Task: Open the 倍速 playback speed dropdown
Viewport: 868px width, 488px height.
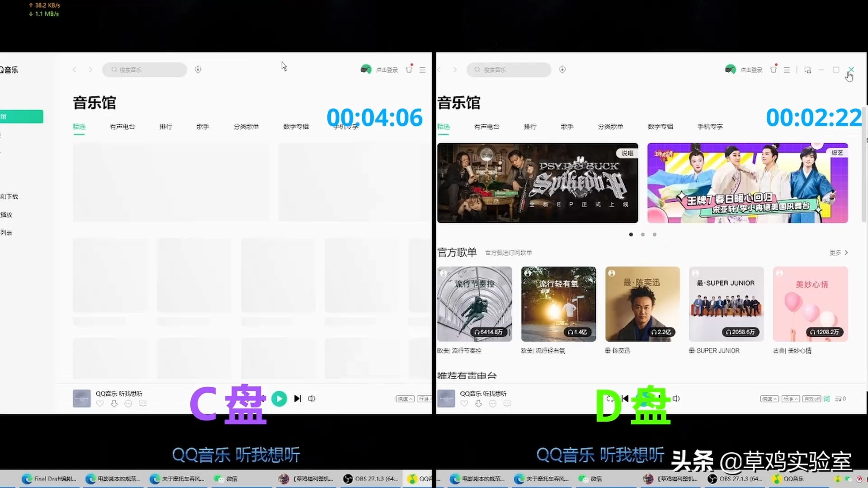Action: click(770, 399)
